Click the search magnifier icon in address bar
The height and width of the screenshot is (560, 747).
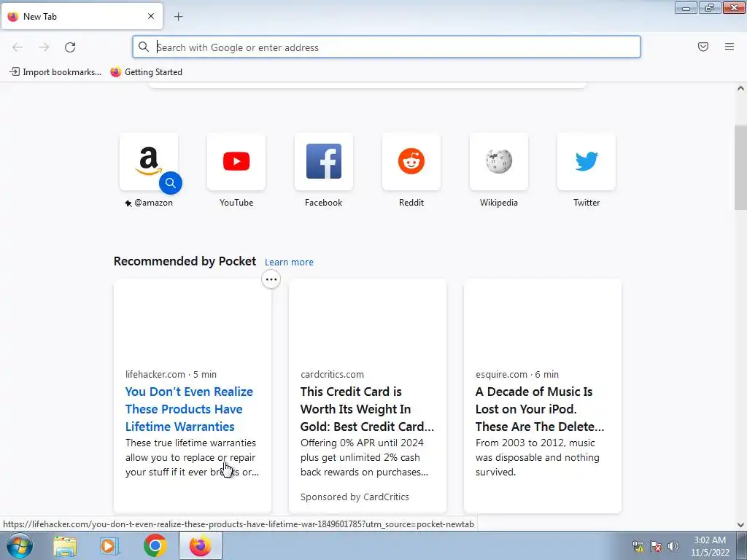(x=144, y=47)
